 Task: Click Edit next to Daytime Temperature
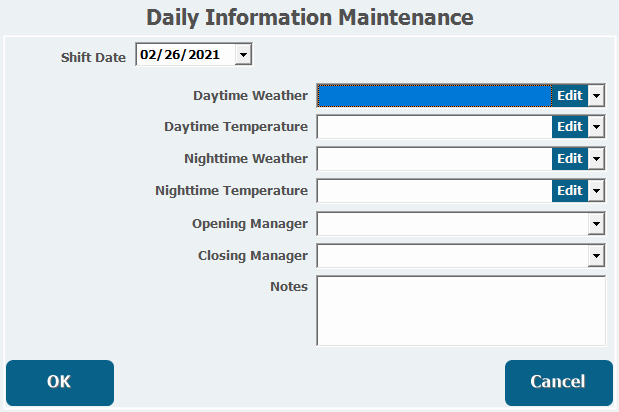click(x=570, y=127)
